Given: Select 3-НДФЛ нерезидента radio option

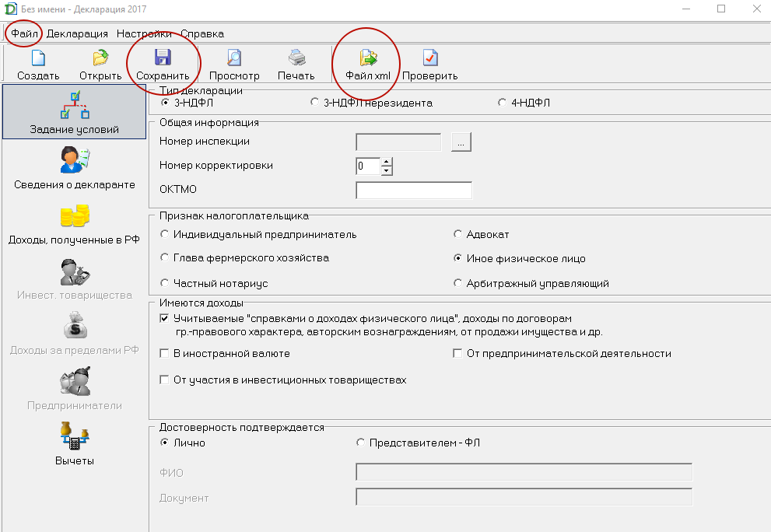Looking at the screenshot, I should pos(314,103).
